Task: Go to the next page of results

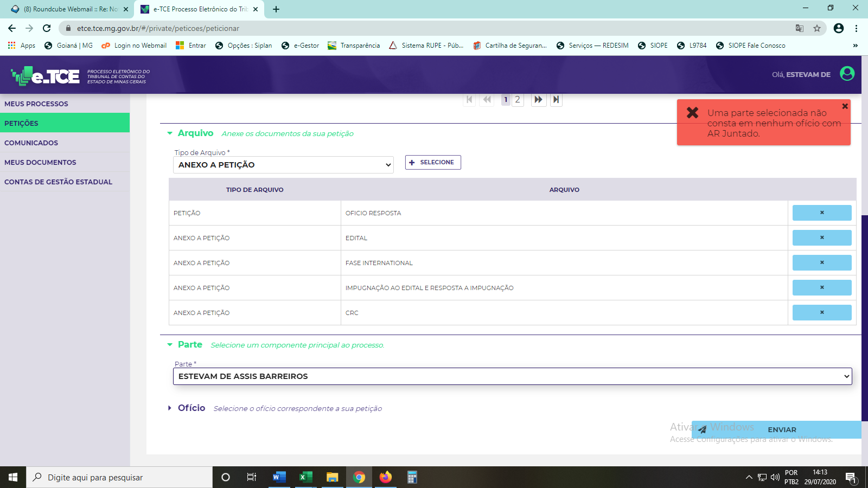Action: (x=538, y=100)
